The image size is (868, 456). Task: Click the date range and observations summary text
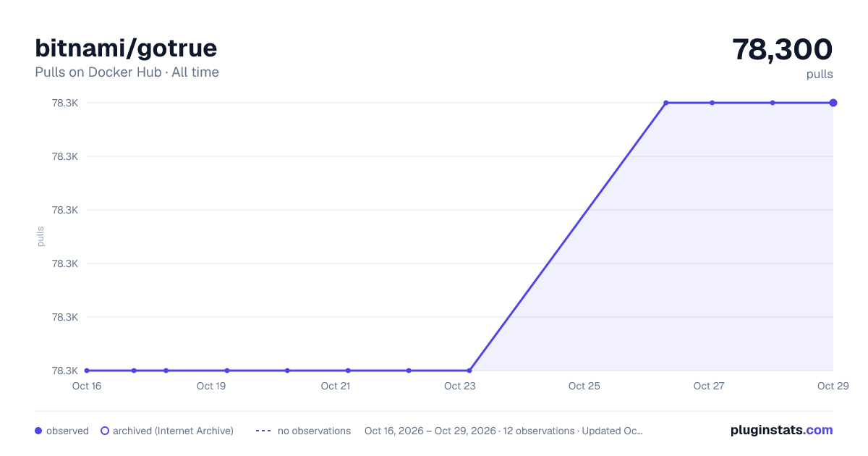coord(503,431)
